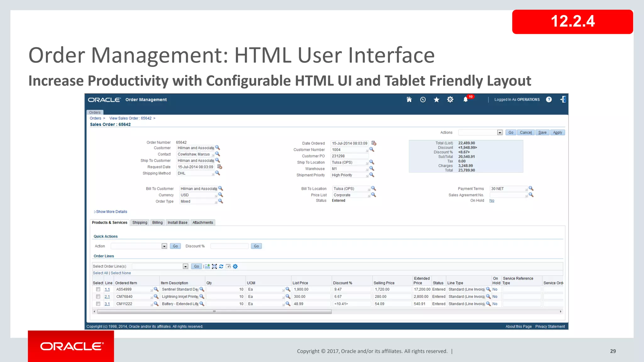Click the Home icon in header
The image size is (644, 362).
[x=409, y=100]
